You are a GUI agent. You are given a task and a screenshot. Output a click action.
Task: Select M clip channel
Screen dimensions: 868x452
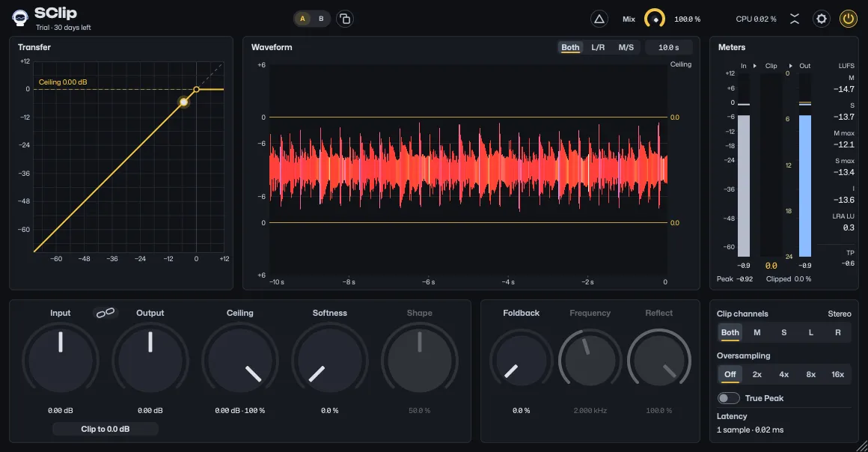757,332
